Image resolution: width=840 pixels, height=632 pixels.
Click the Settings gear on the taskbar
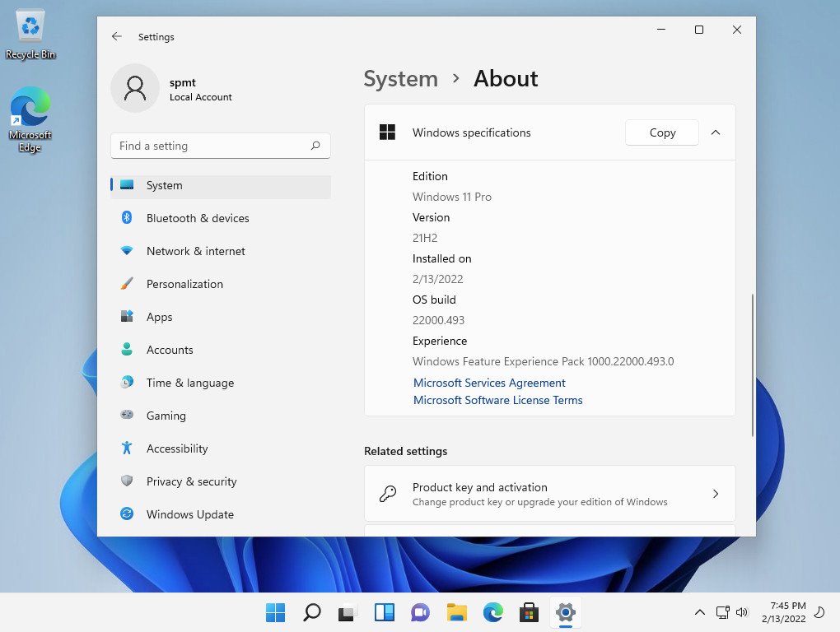click(566, 612)
